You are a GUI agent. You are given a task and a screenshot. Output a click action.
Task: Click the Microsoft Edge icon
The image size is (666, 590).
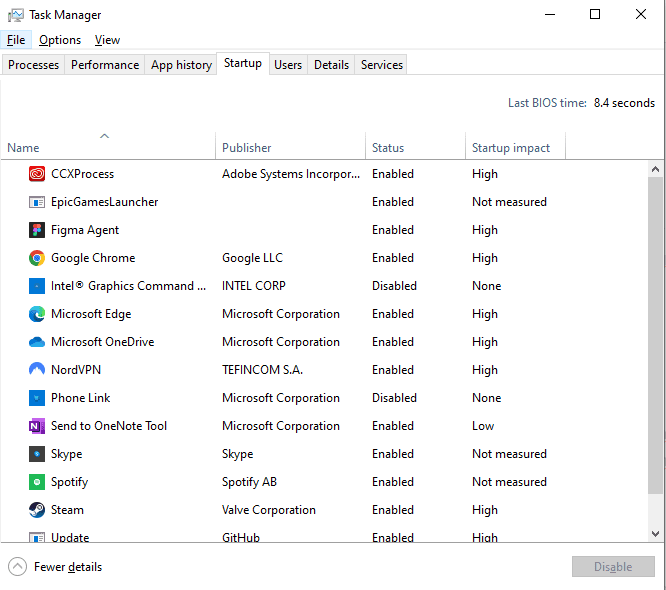pyautogui.click(x=37, y=314)
